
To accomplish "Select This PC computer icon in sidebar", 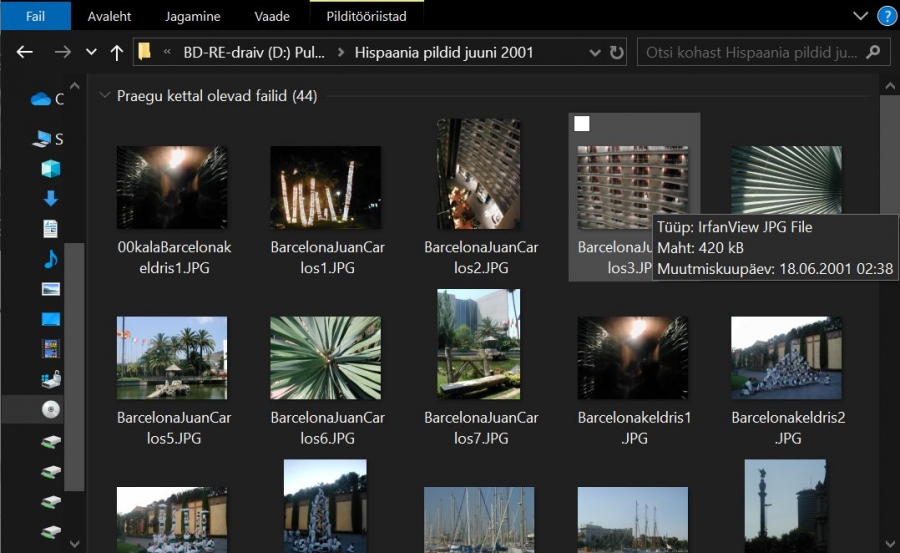I will [41, 138].
